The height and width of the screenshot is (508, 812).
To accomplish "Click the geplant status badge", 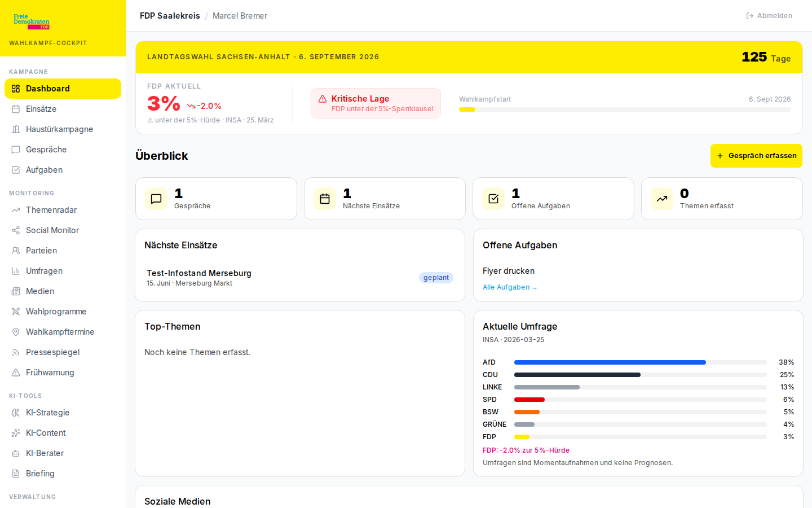I will (436, 278).
